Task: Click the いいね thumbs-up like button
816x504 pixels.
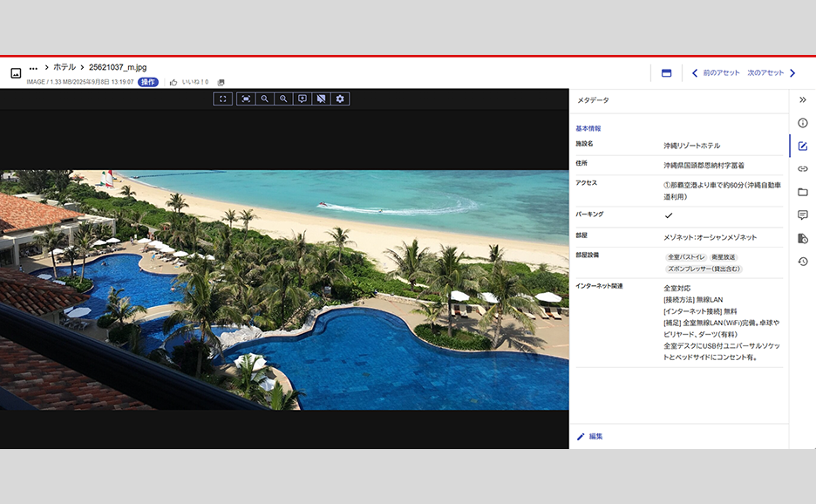Action: [173, 82]
